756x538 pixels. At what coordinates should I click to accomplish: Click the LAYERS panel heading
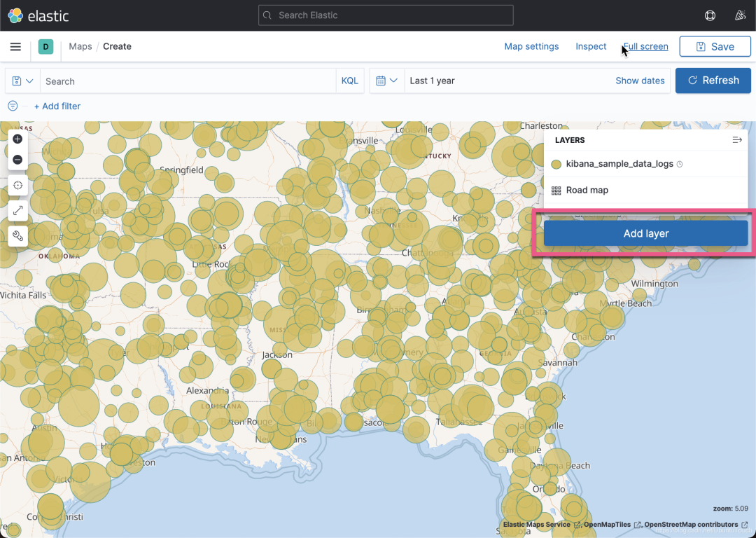[570, 140]
